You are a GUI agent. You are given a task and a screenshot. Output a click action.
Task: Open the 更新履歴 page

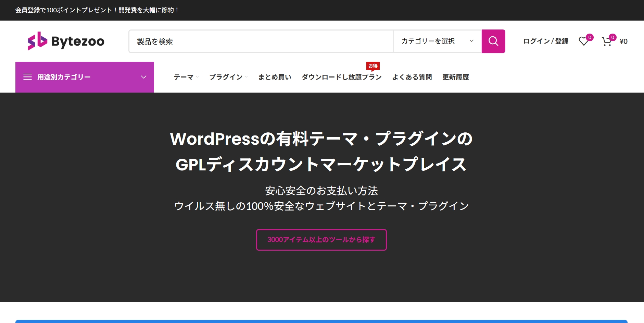(x=455, y=77)
